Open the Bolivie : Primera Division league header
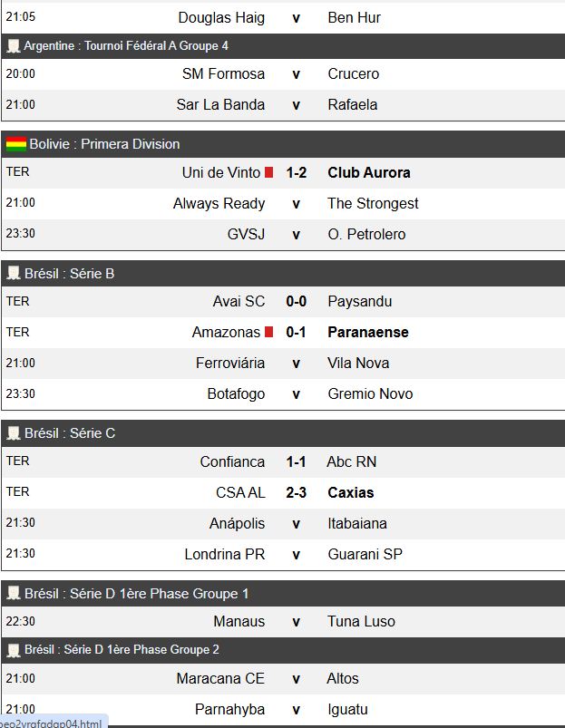 pos(104,144)
